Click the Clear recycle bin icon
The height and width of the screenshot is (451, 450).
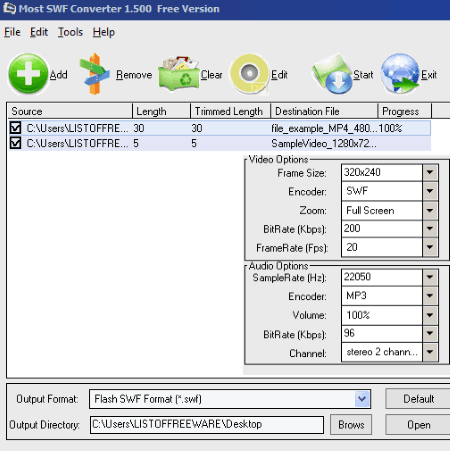(179, 74)
